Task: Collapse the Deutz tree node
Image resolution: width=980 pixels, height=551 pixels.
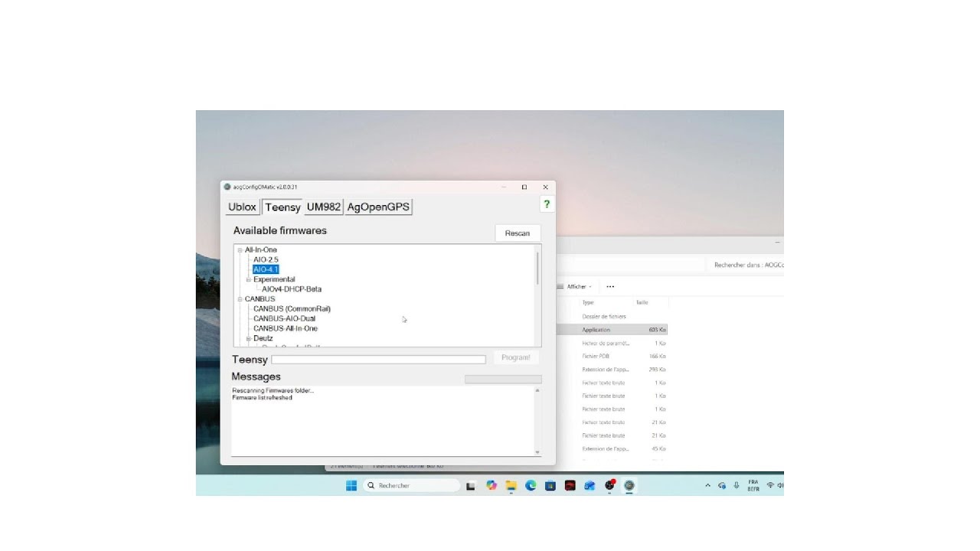Action: coord(249,338)
